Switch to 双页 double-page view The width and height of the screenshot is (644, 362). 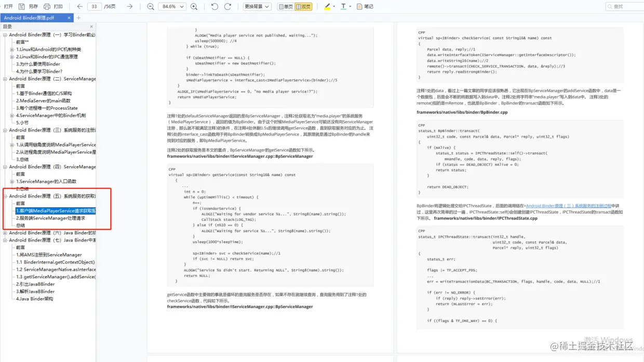[x=303, y=7]
